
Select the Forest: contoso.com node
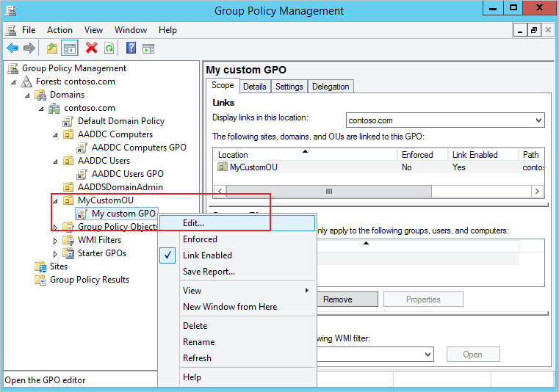coord(75,81)
